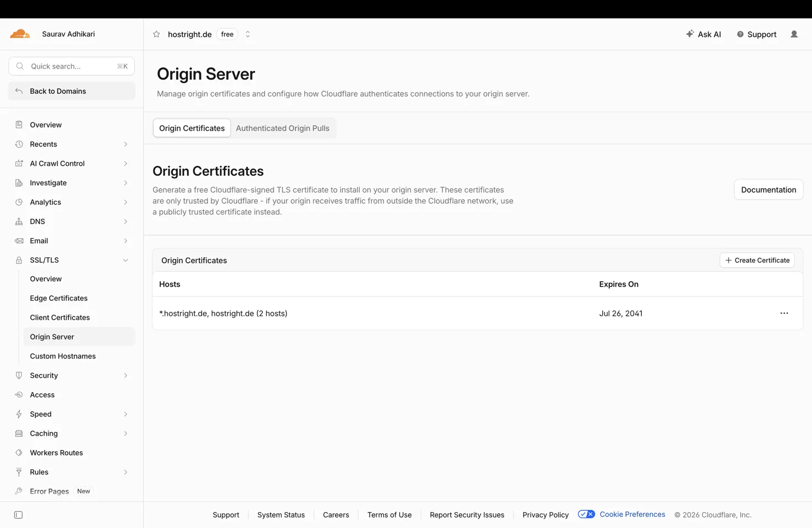Click the Cloudflare logo icon
812x528 pixels.
click(20, 34)
